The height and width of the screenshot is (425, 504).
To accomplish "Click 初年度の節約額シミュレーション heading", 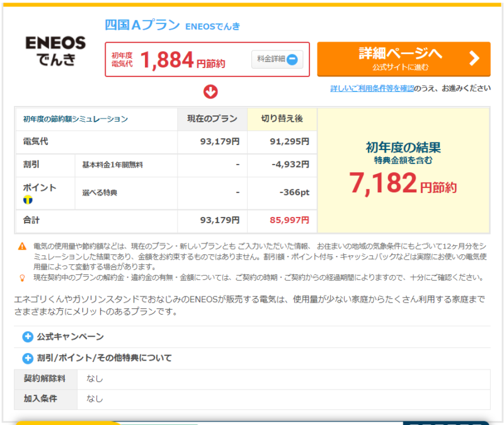I will point(76,119).
